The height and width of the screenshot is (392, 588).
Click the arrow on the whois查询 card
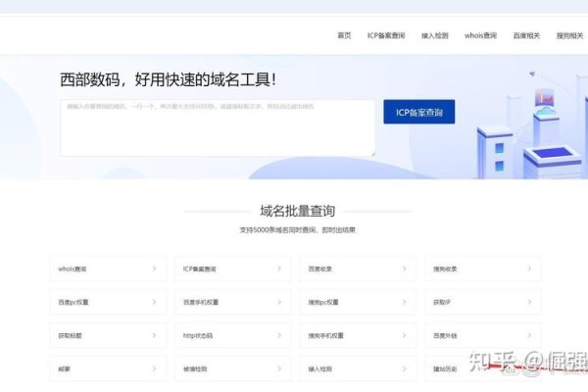tap(154, 269)
